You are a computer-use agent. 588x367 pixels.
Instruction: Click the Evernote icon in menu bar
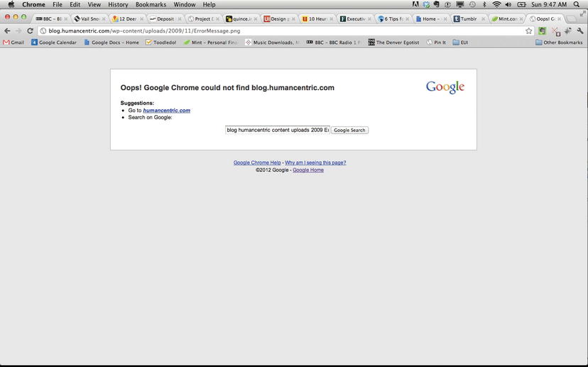pyautogui.click(x=437, y=4)
